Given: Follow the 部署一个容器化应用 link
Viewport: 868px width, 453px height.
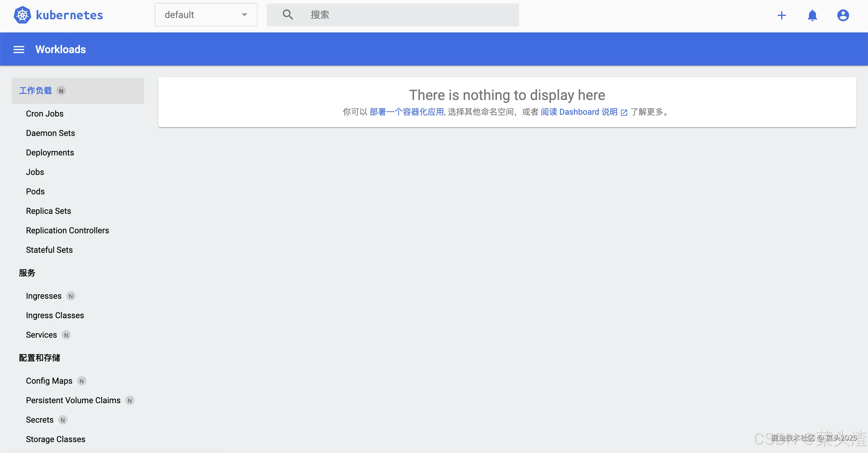Looking at the screenshot, I should coord(407,112).
